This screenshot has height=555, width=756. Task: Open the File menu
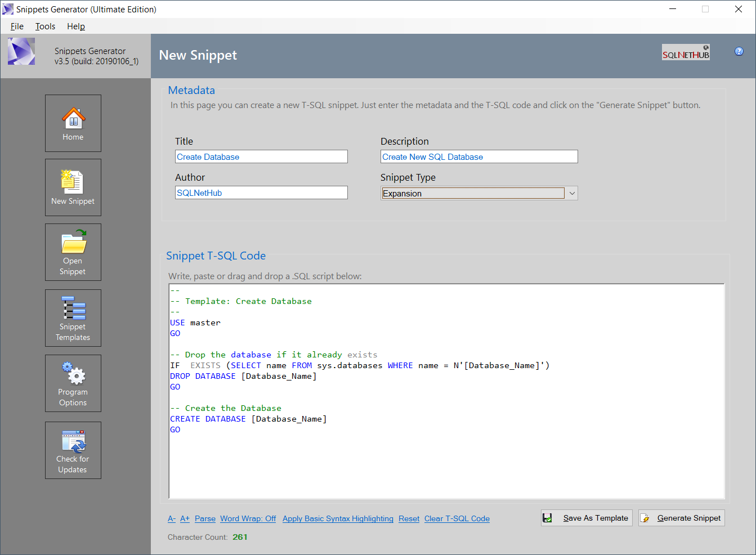(x=17, y=26)
